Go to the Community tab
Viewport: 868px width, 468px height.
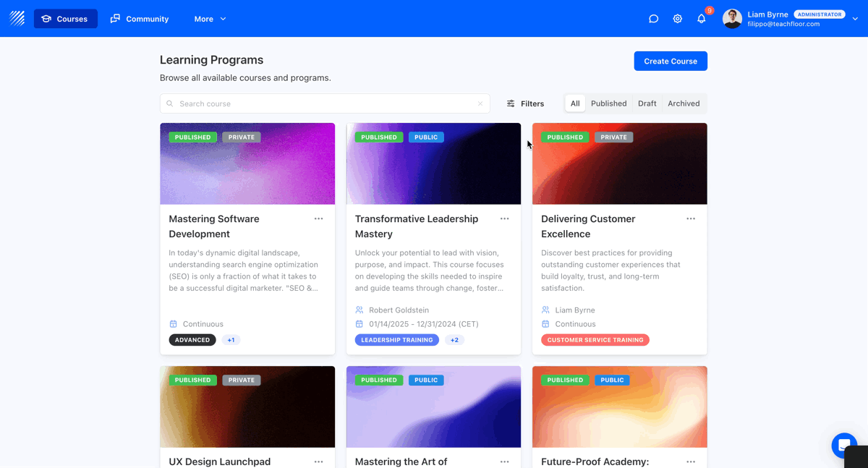[x=140, y=19]
